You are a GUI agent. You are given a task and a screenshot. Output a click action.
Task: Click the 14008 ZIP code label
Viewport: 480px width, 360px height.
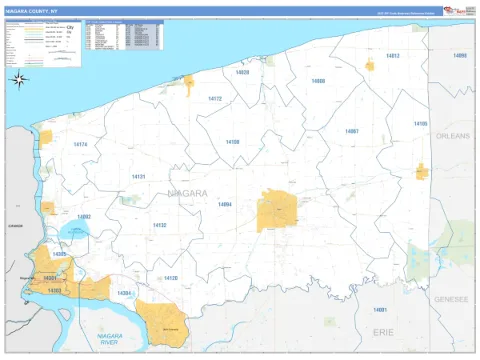pyautogui.click(x=318, y=81)
